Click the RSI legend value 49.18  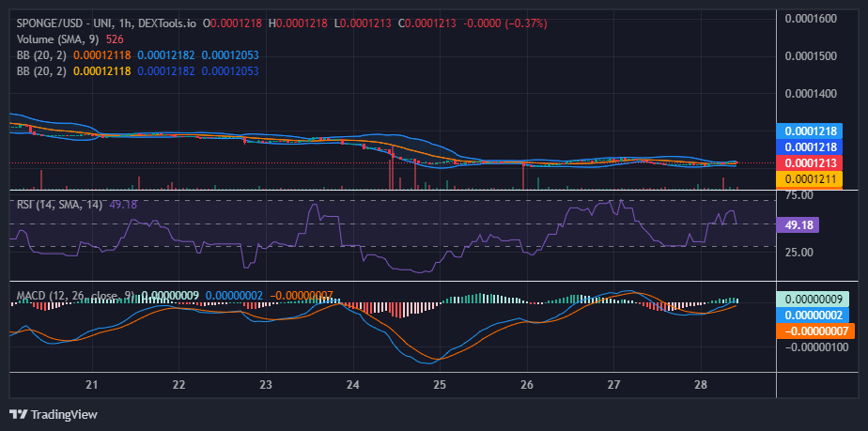[x=123, y=205]
